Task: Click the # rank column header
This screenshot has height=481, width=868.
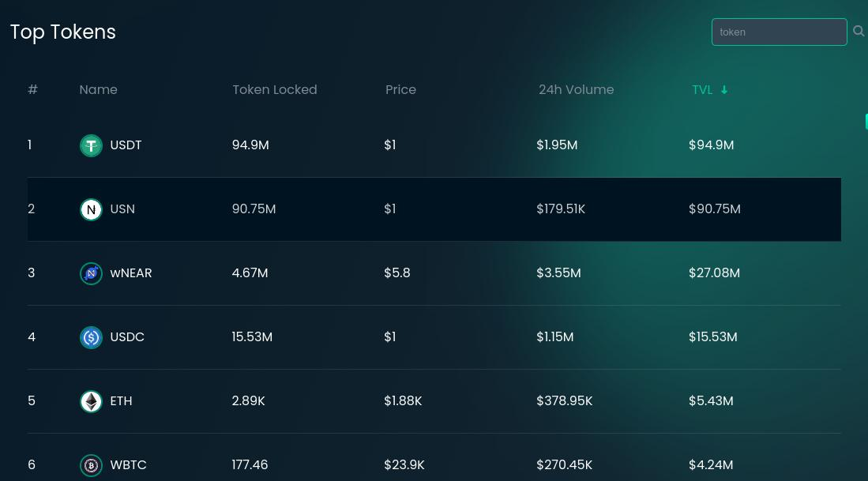Action: coord(32,90)
